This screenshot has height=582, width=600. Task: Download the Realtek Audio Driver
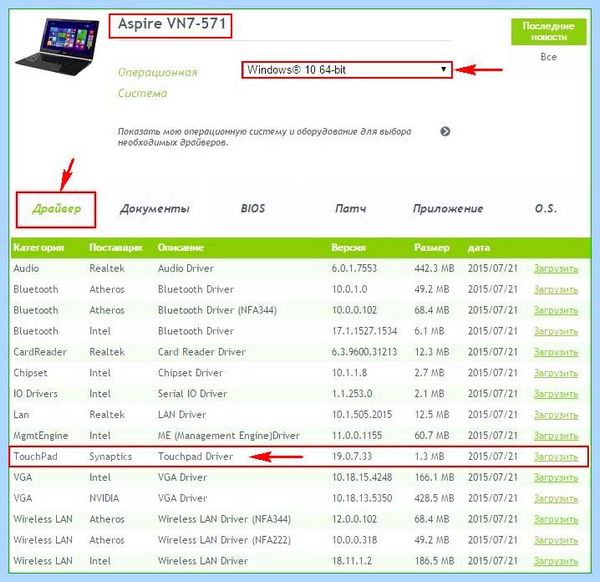tap(556, 269)
